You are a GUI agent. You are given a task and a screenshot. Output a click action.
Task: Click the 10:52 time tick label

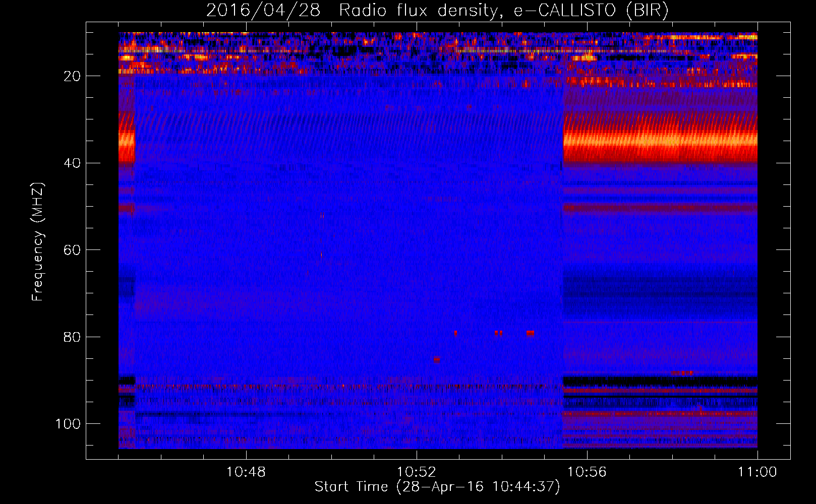416,472
